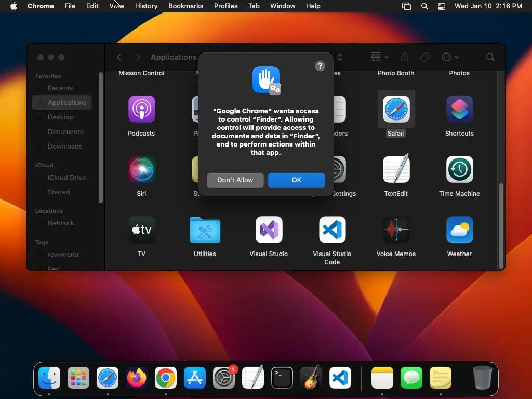Click the help question mark in dialog
532x399 pixels.
320,66
